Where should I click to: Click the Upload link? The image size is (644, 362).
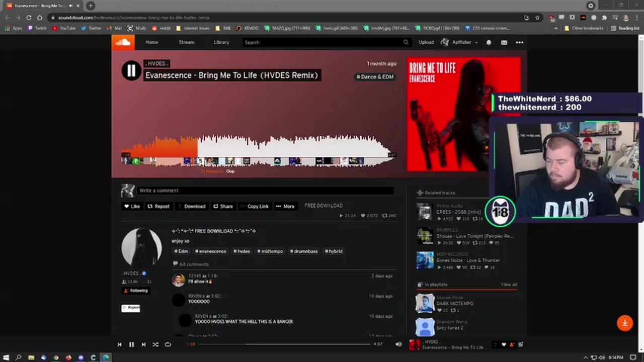tap(426, 42)
